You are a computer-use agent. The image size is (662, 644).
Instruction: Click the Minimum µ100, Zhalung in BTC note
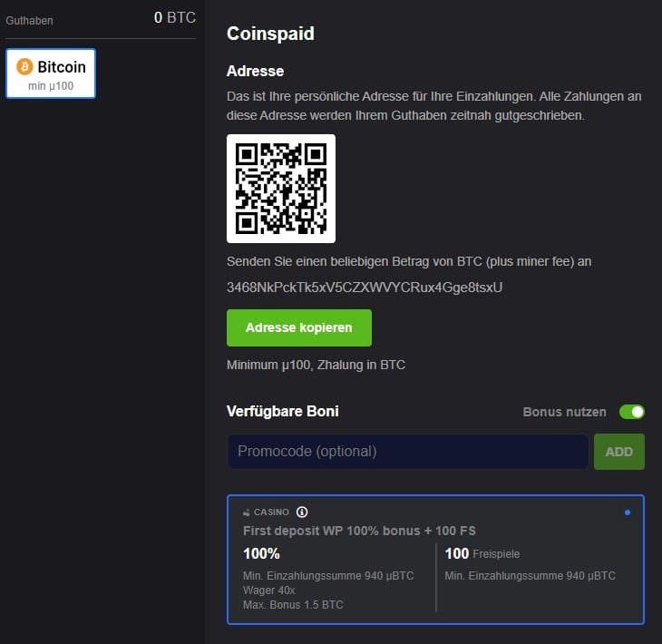(316, 365)
